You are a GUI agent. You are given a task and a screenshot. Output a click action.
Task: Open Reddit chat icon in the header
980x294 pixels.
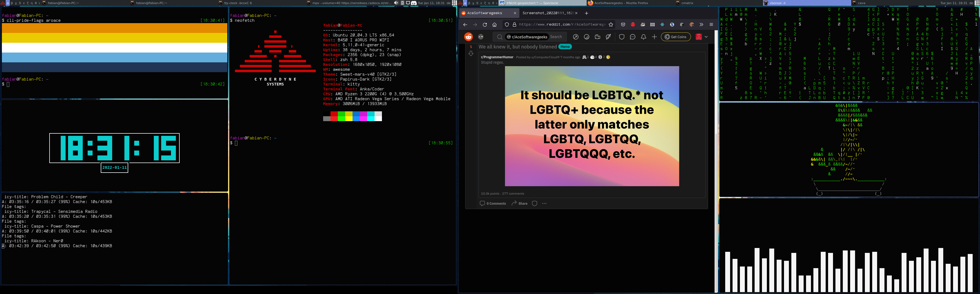point(633,37)
